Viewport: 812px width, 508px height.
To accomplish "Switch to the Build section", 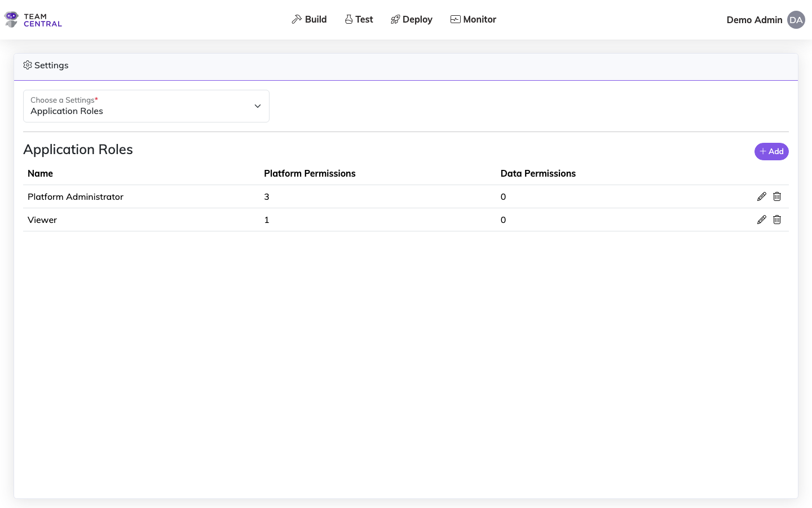I will (309, 19).
